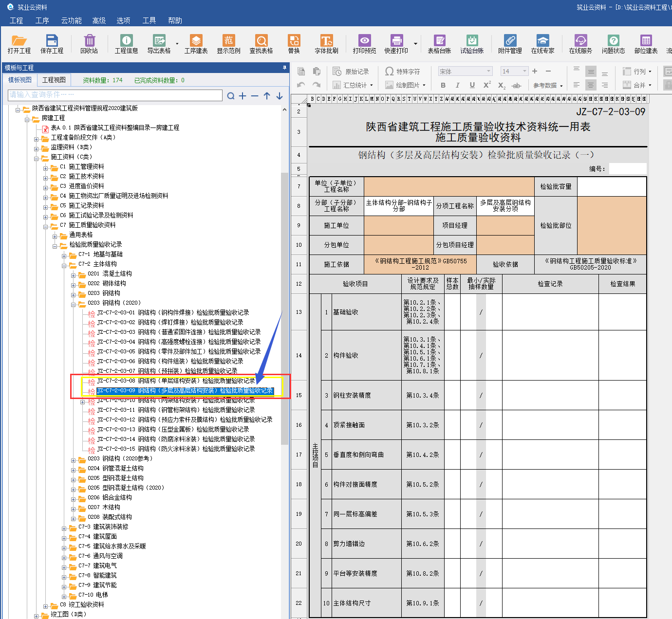Click the up arrow in tree search bar

coord(267,96)
